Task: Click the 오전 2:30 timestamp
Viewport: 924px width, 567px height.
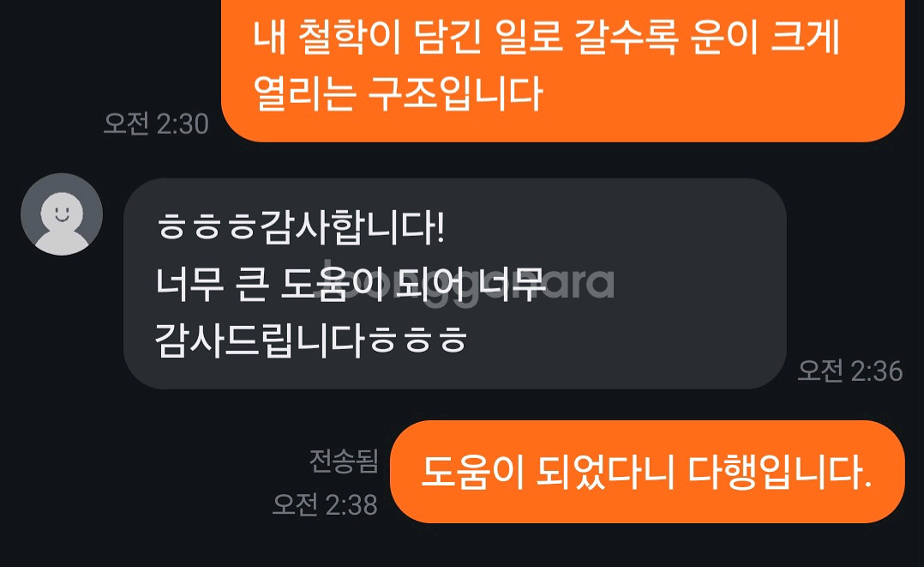Action: pyautogui.click(x=156, y=124)
